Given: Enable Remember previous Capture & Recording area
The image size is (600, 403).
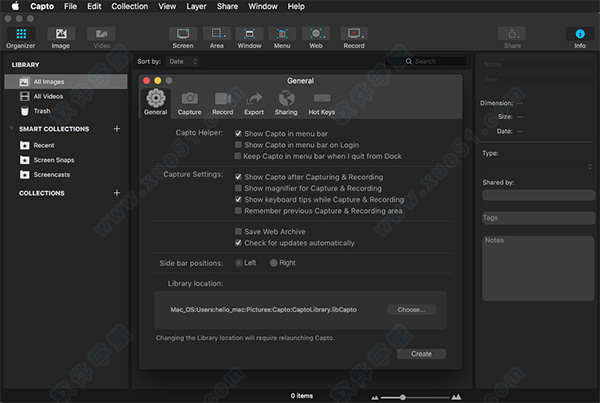Looking at the screenshot, I should 238,211.
